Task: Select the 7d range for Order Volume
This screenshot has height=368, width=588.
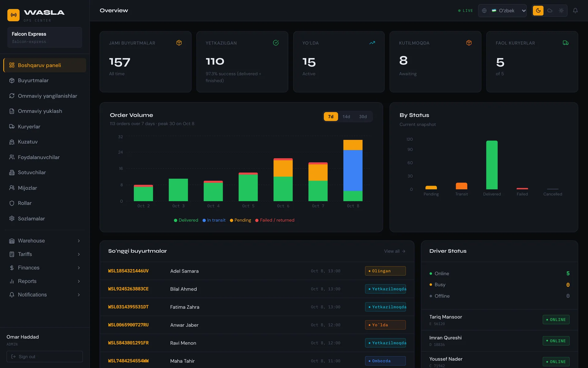Action: (331, 117)
